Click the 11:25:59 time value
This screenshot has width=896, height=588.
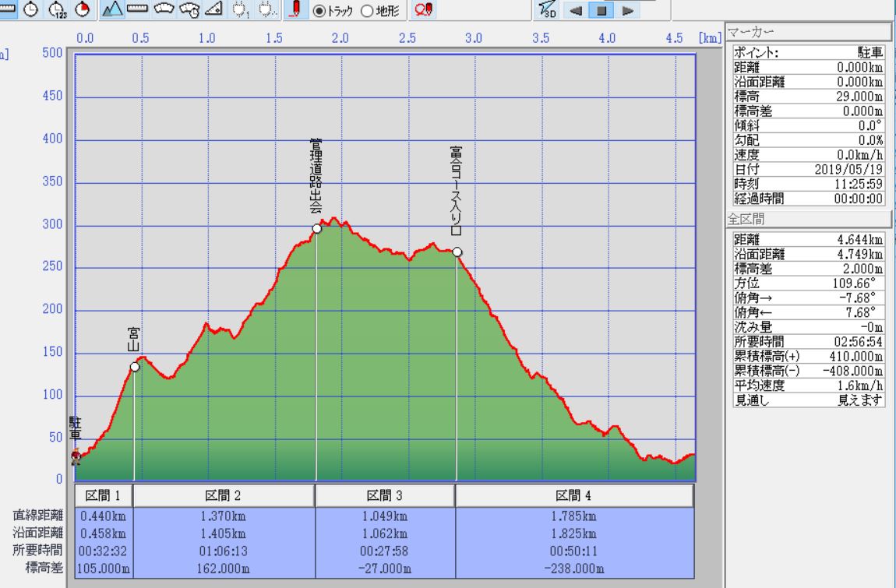coord(859,184)
